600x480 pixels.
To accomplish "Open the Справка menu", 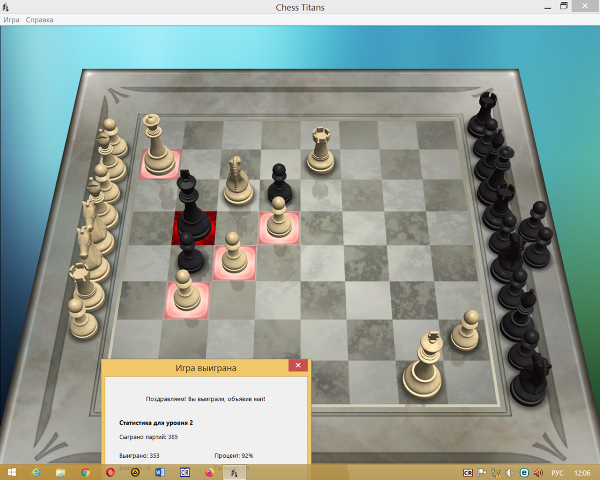I will [40, 20].
